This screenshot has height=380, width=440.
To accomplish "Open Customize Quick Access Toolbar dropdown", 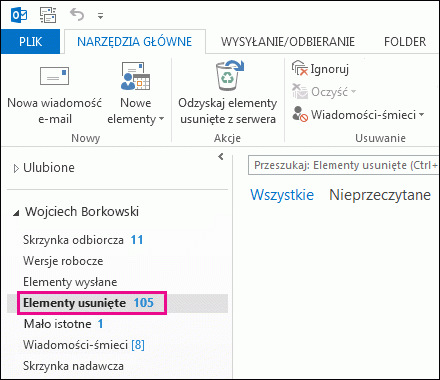I will [100, 16].
